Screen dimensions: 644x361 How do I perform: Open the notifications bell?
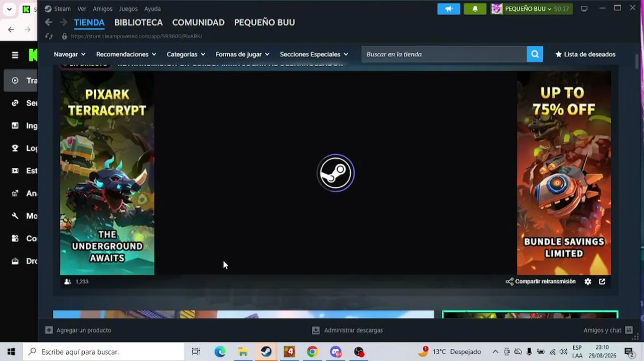475,9
